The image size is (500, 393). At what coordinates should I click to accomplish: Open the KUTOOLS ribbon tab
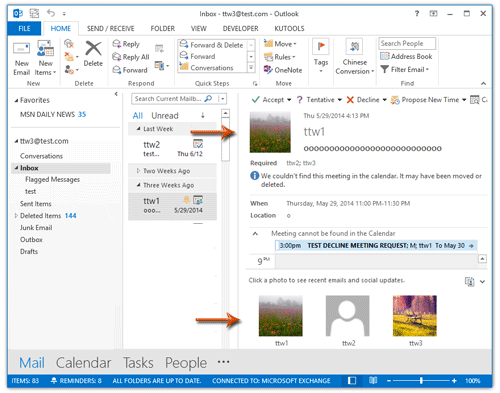coord(289,29)
